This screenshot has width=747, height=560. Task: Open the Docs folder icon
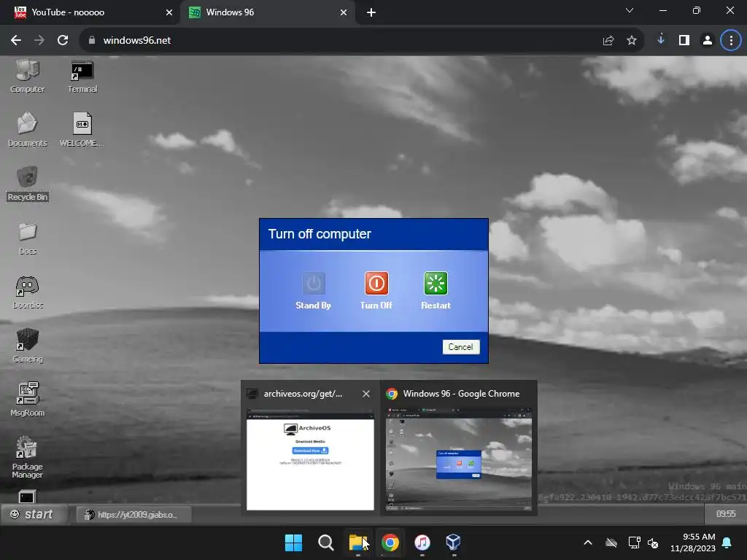[27, 238]
